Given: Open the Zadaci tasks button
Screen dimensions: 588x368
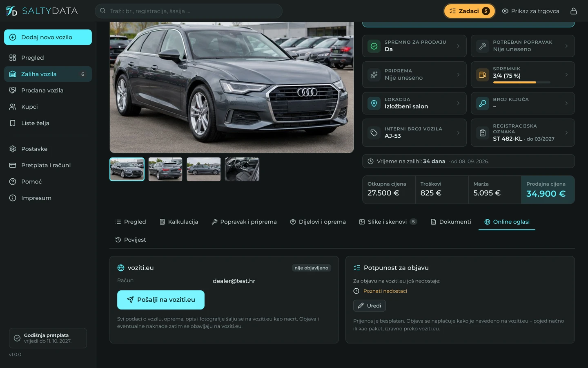Looking at the screenshot, I should [470, 11].
